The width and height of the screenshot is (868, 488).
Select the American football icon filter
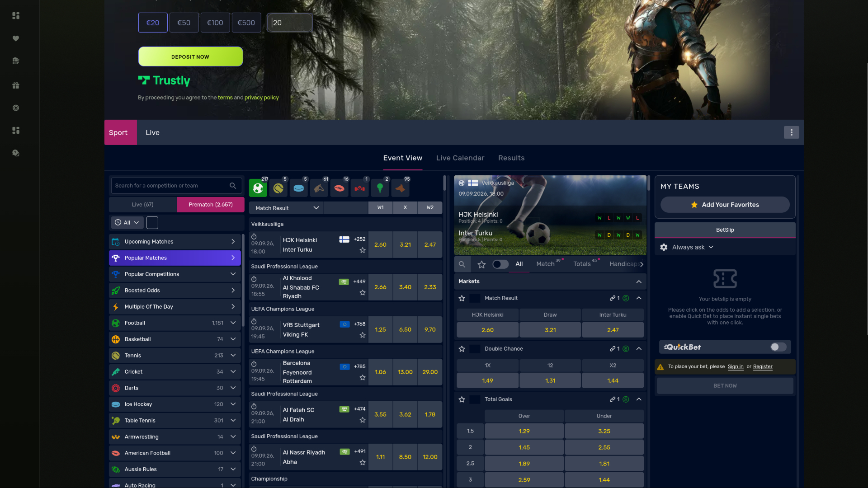click(x=339, y=188)
